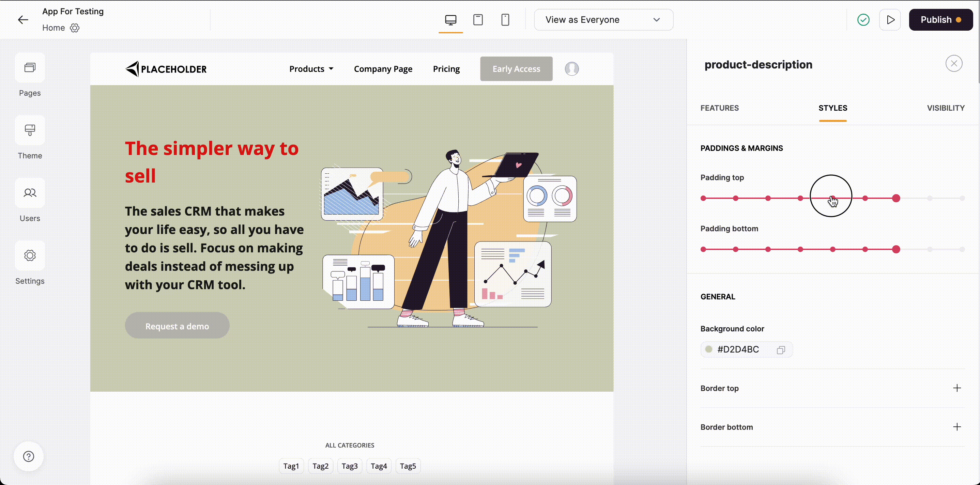Open the Pages sidebar panel

click(x=30, y=68)
